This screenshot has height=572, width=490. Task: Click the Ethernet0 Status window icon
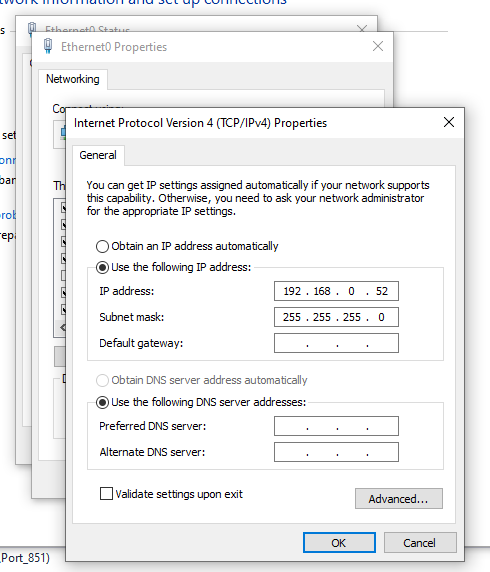(x=32, y=27)
